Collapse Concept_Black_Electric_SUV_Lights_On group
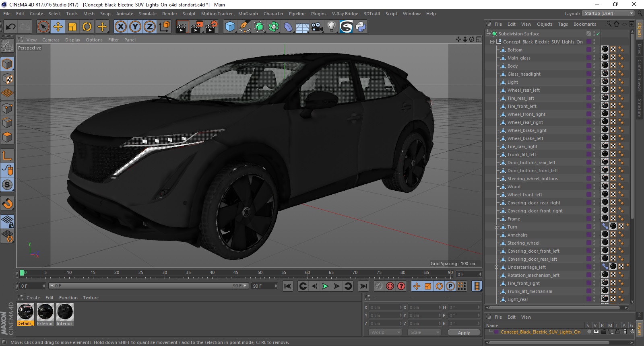 tap(492, 41)
